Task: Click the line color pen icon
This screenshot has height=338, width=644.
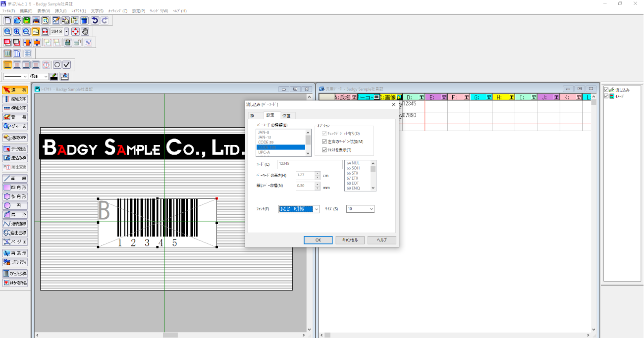Action: 54,77
